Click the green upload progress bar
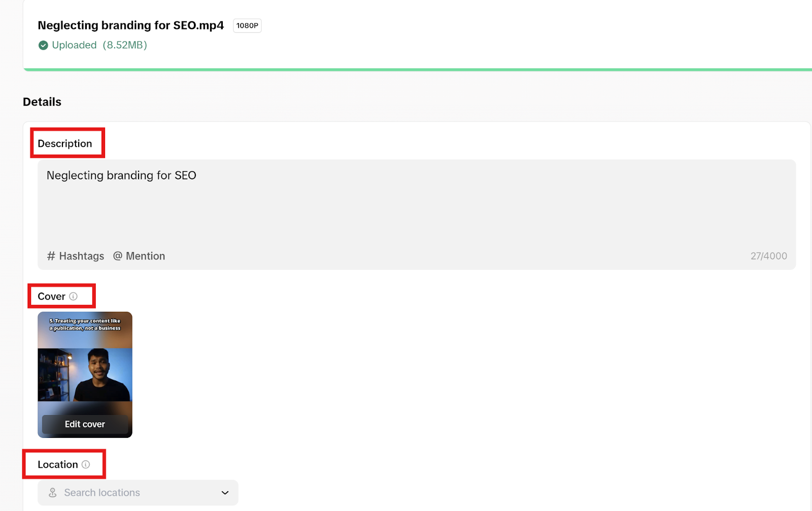Viewport: 812px width, 511px height. (417, 70)
